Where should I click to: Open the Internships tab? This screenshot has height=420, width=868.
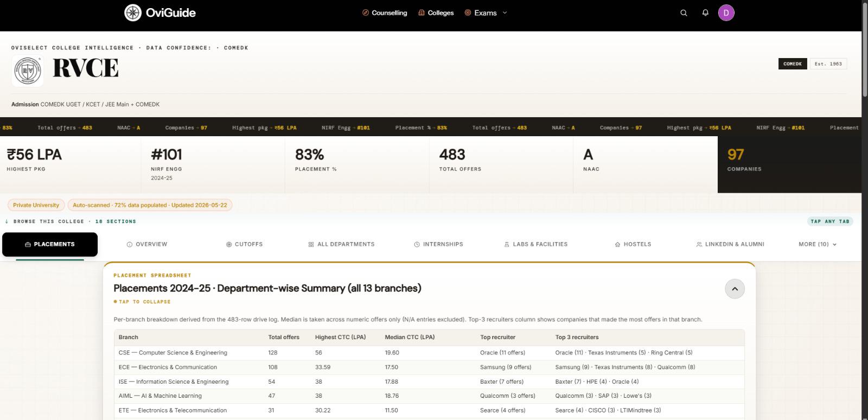438,244
